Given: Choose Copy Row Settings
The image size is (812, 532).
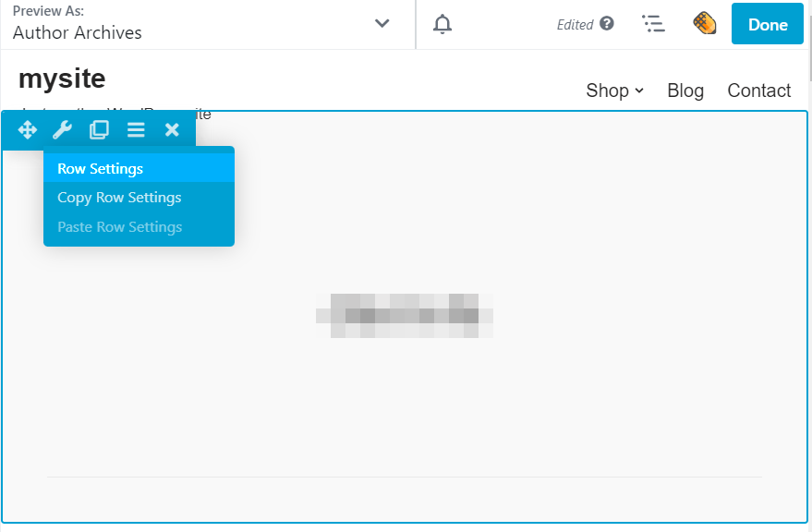Looking at the screenshot, I should pos(139,198).
